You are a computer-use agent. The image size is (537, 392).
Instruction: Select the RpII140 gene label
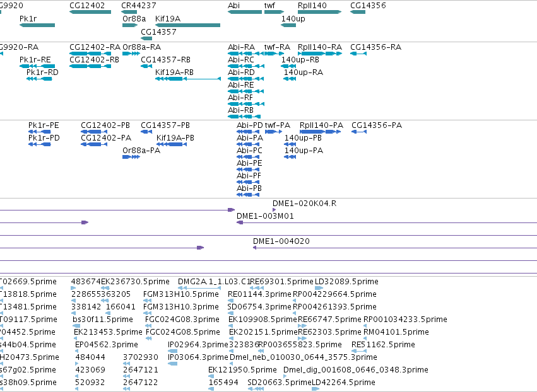click(312, 6)
